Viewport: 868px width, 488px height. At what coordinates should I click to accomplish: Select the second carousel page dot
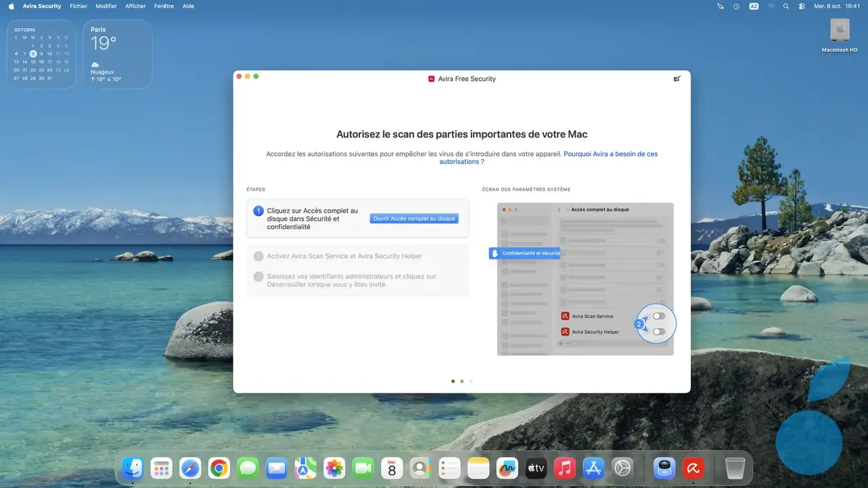point(462,381)
